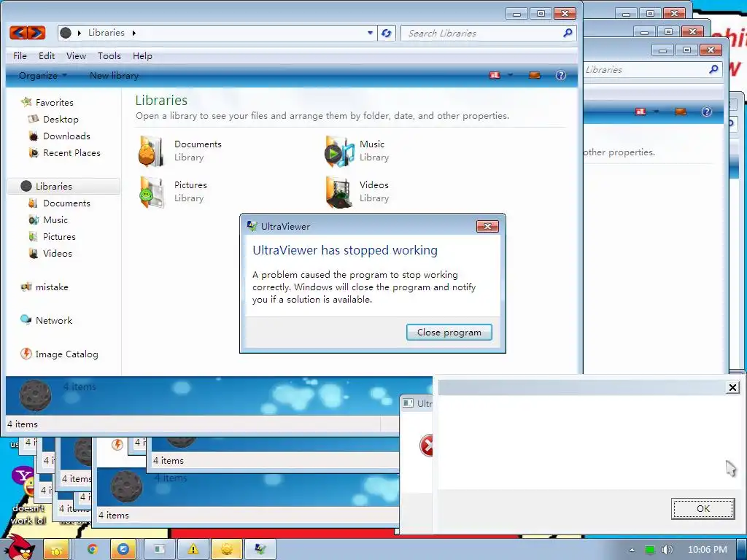The image size is (747, 560).
Task: Click the help icon in the background Libraries window
Action: (x=706, y=112)
